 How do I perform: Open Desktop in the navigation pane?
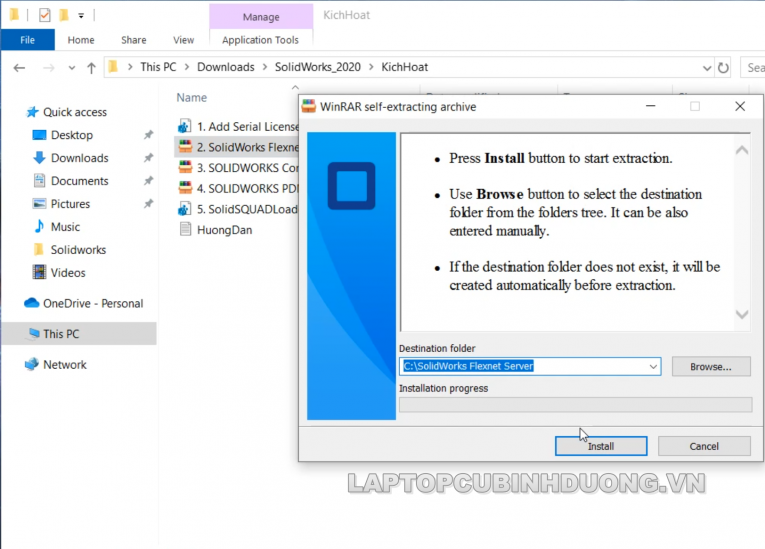[x=72, y=135]
